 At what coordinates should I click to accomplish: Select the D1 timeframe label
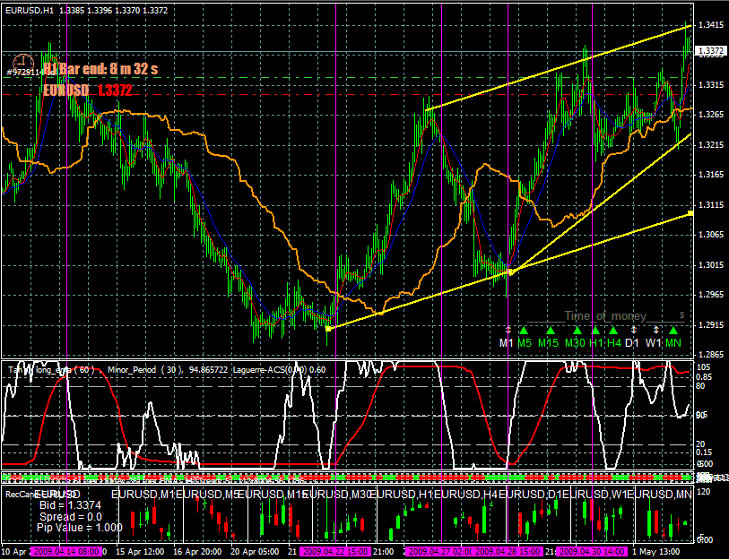pyautogui.click(x=632, y=343)
